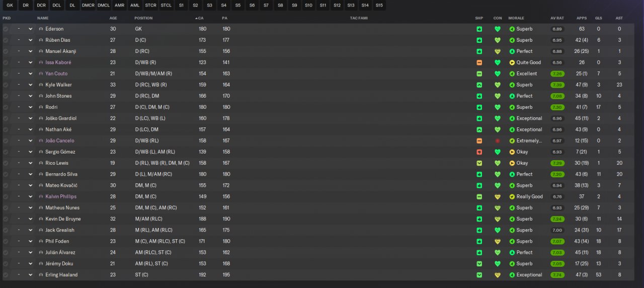The image size is (644, 288).
Task: Open position dropdown chevron for Ederson
Action: [30, 29]
